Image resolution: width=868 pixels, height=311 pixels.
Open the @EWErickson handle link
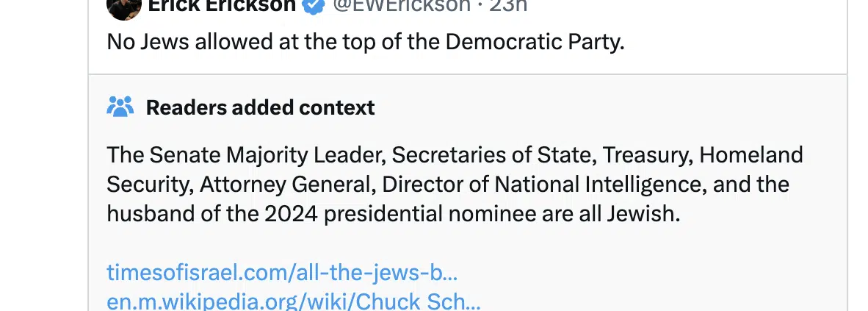tap(402, 7)
